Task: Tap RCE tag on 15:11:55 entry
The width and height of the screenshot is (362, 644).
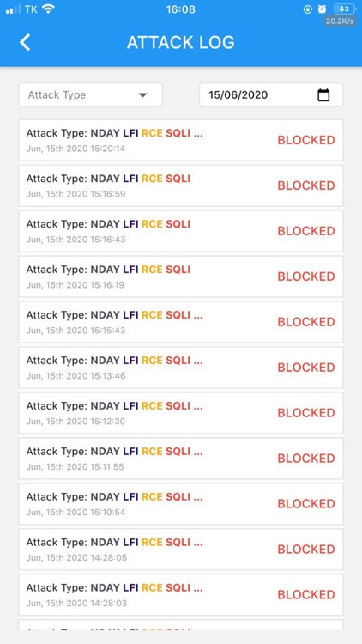Action: tap(153, 452)
